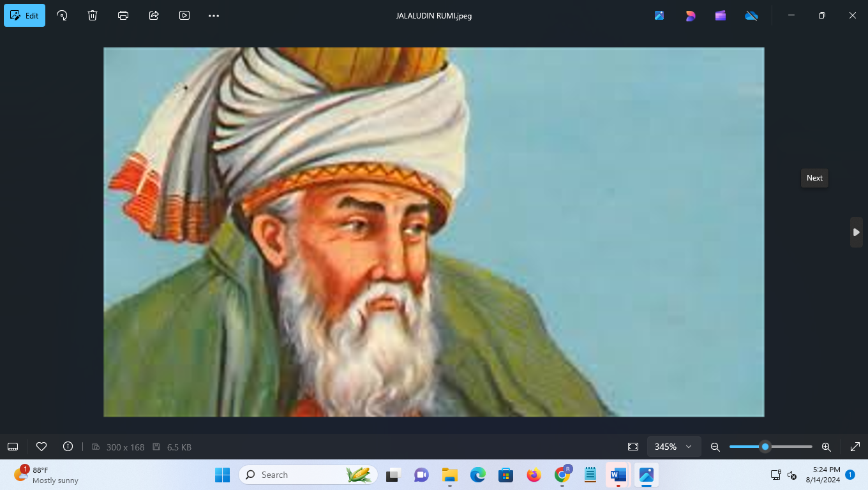The image size is (868, 490).
Task: Switch to Word from the taskbar
Action: pyautogui.click(x=618, y=475)
